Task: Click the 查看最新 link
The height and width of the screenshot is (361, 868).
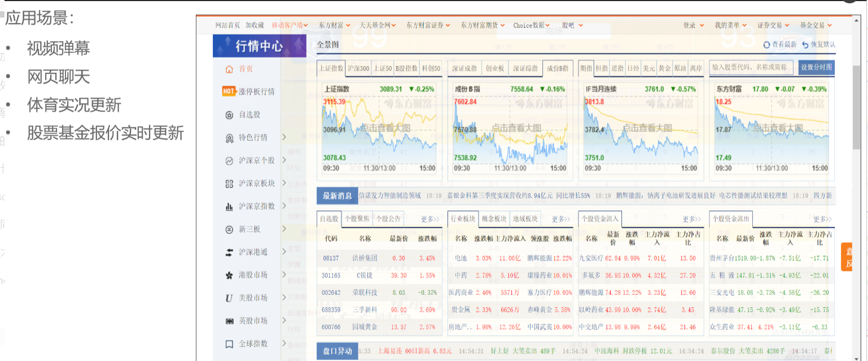Action: [x=784, y=45]
